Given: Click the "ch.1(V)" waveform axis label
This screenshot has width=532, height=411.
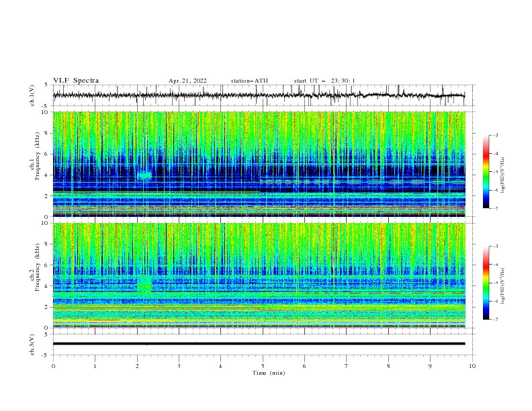Looking at the screenshot, I should click(x=32, y=95).
